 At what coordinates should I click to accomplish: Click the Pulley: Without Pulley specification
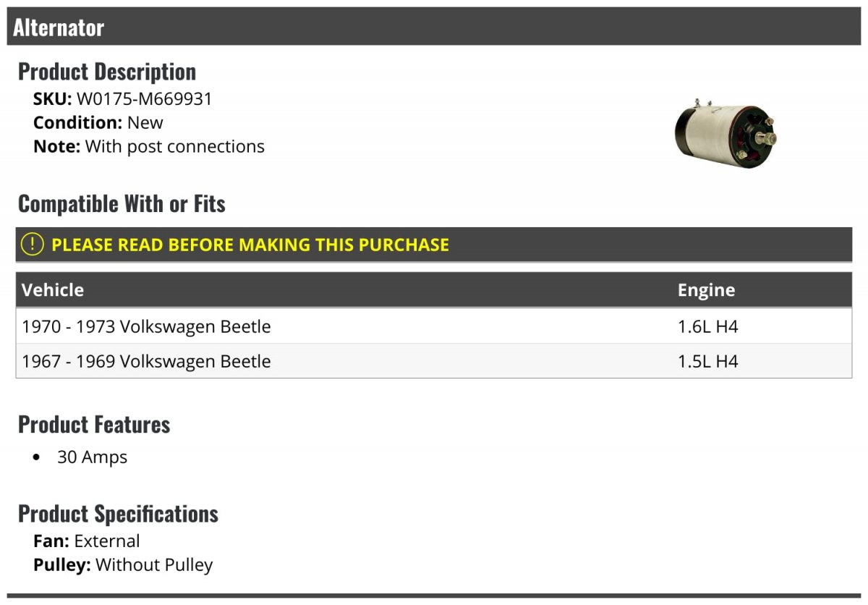pyautogui.click(x=123, y=564)
